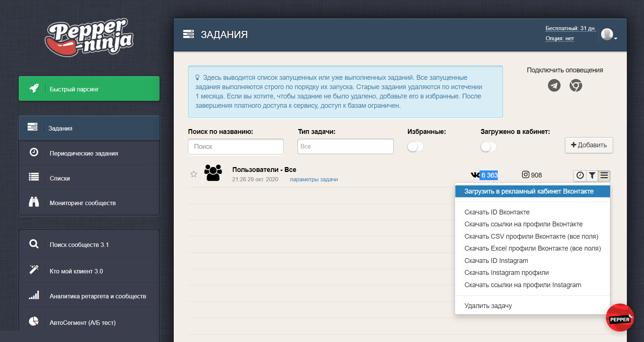The height and width of the screenshot is (342, 644).
Task: Open Аналитика ретаргета и сообществ
Action: click(89, 296)
